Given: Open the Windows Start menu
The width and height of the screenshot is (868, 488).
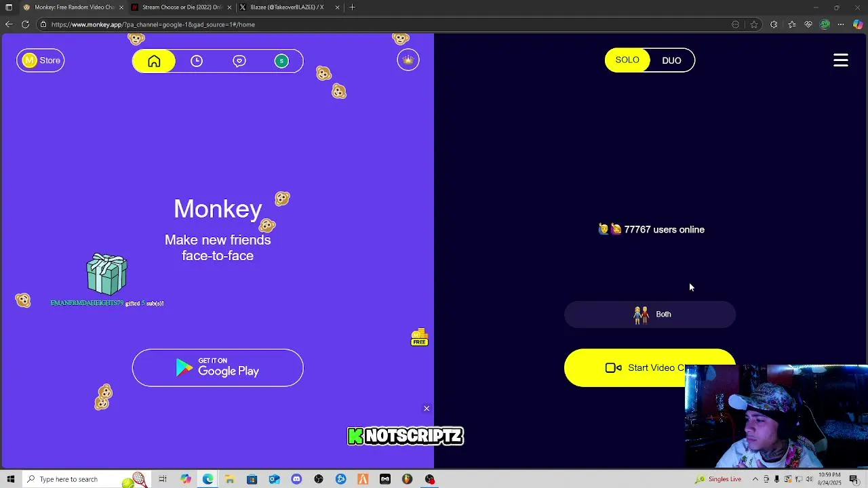Looking at the screenshot, I should coord(10,479).
